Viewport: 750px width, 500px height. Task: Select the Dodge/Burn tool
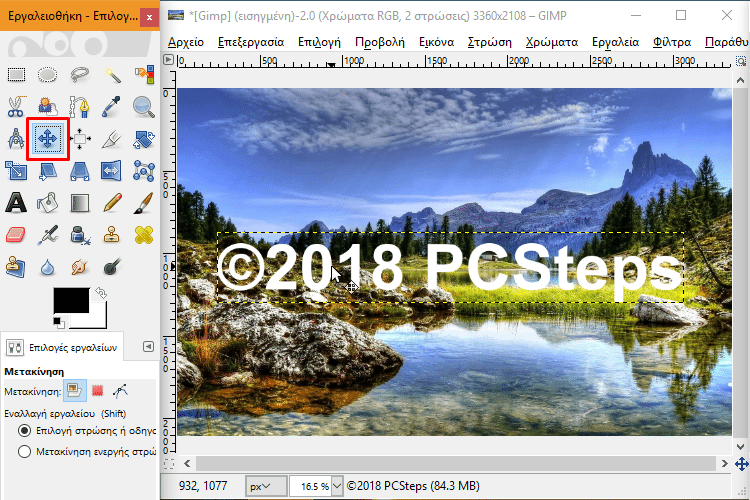tap(111, 267)
